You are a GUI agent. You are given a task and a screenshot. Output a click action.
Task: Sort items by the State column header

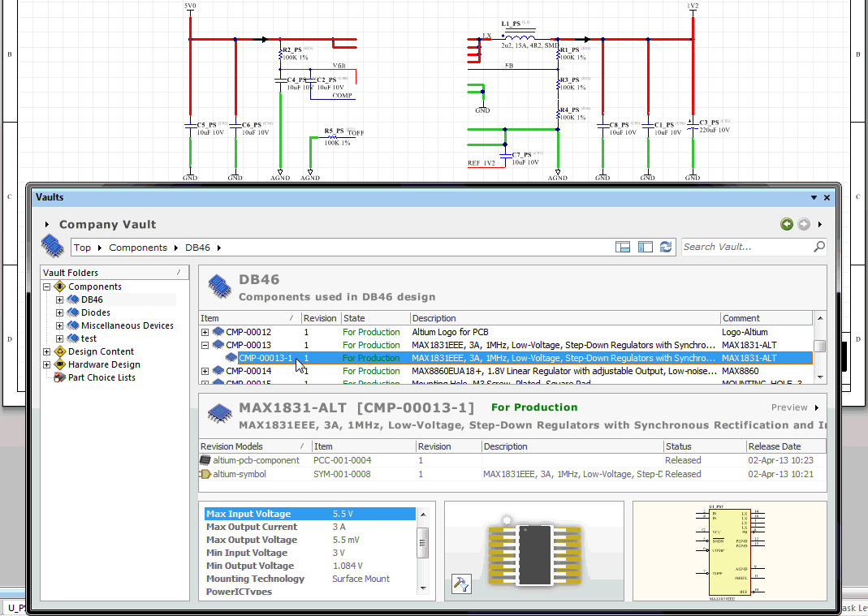[x=375, y=318]
